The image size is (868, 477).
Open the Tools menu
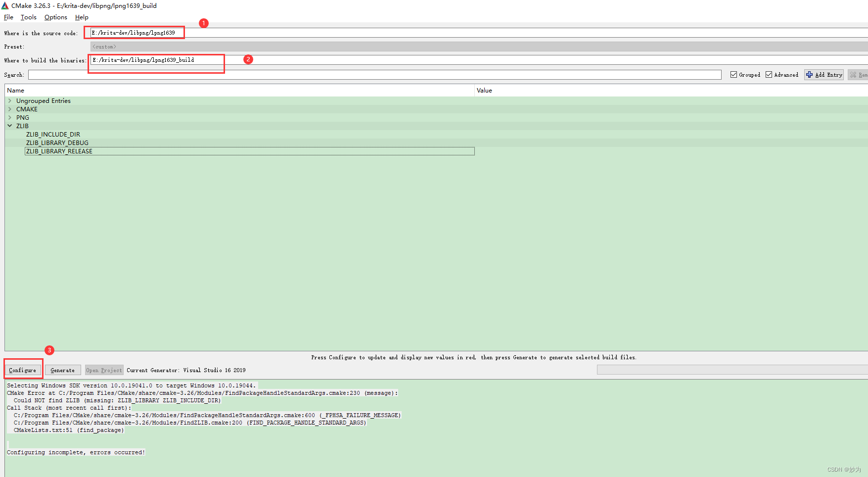coord(28,17)
